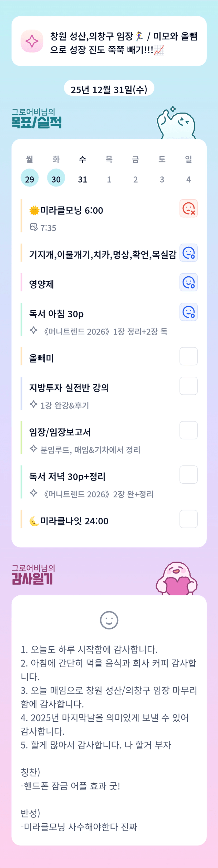This screenshot has height=868, width=218.
Task: Mark 미라클나잇 24:00 as done
Action: 188,519
